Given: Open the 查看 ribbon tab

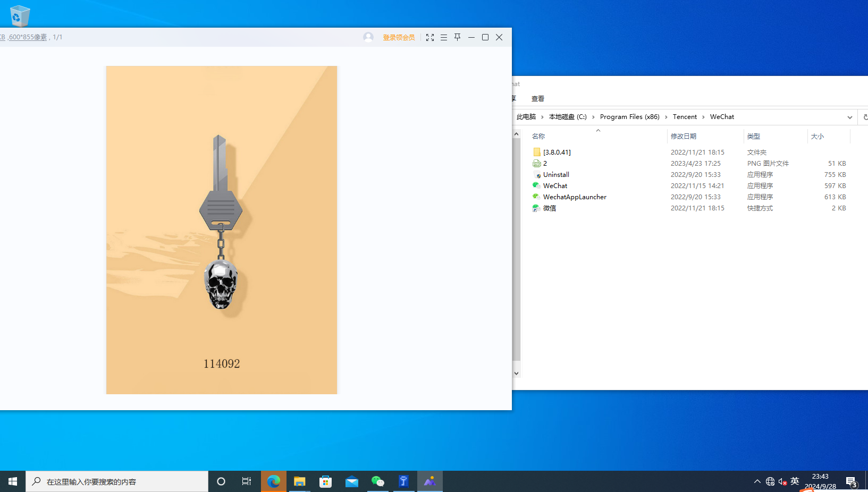Looking at the screenshot, I should (537, 99).
